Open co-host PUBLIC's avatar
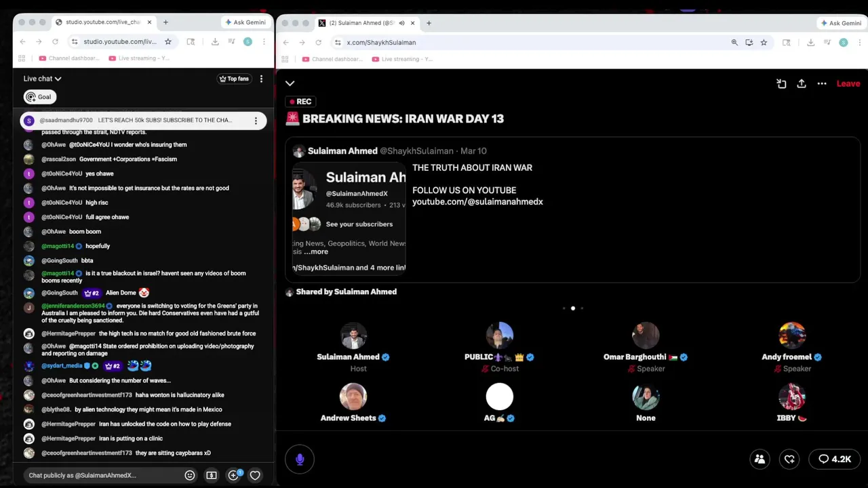Screen dimensions: 868x488 pos(500,336)
